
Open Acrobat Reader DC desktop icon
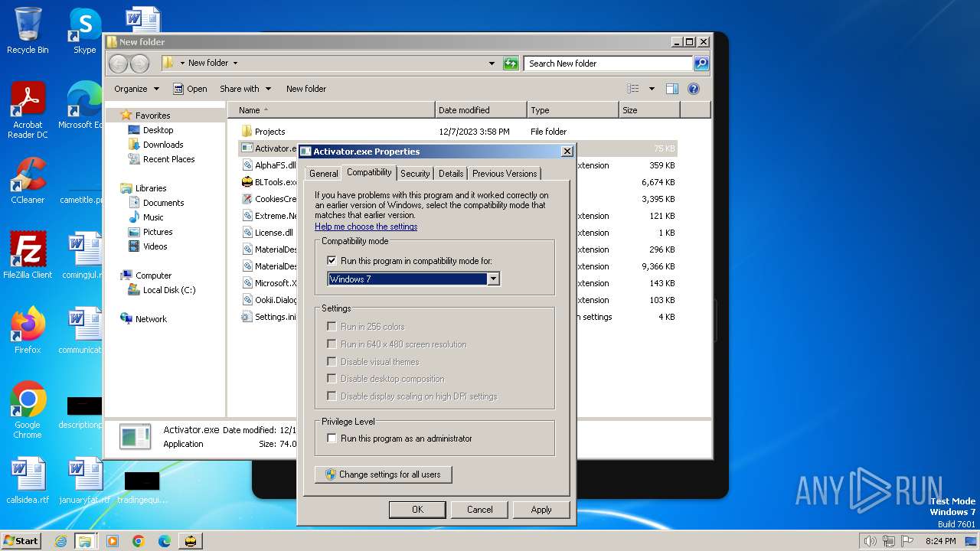point(28,110)
